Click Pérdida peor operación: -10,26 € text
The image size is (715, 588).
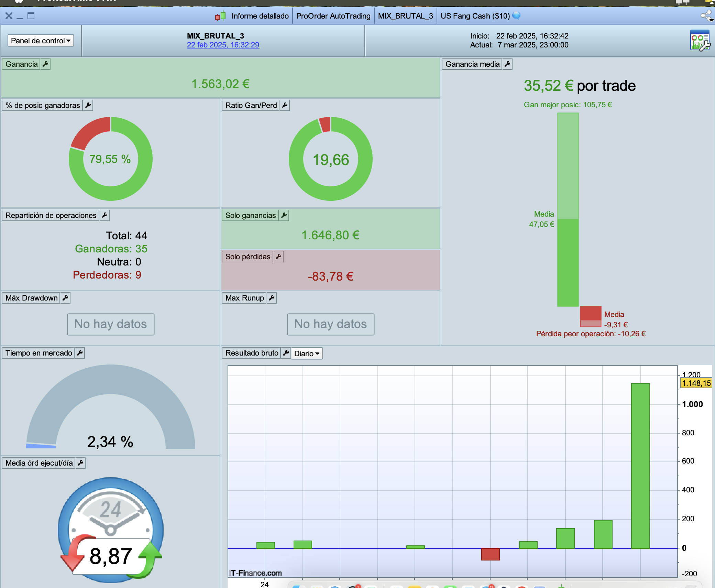591,334
